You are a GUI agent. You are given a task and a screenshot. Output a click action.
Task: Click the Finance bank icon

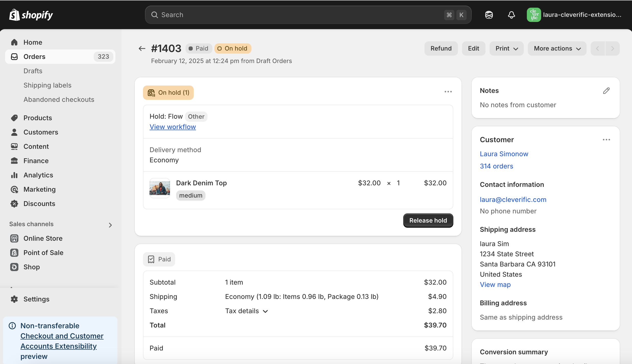pyautogui.click(x=14, y=161)
